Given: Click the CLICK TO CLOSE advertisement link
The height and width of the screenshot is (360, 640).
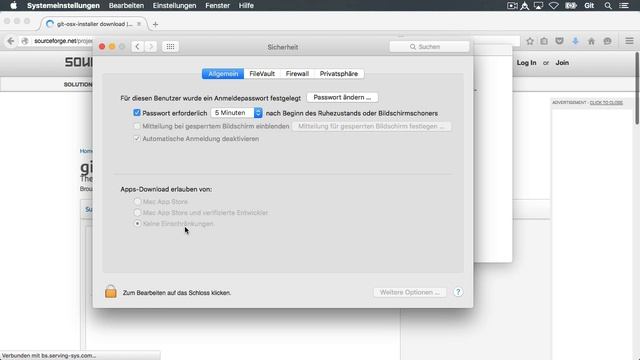Looking at the screenshot, I should click(606, 102).
